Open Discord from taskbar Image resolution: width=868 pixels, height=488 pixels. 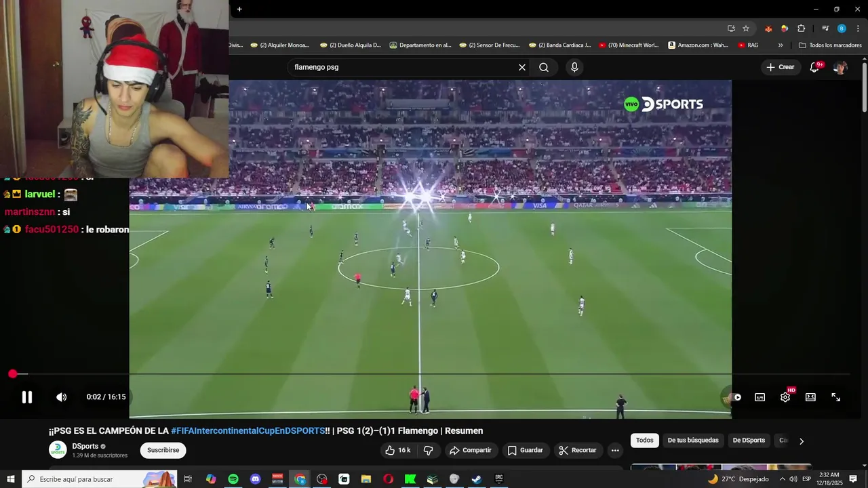(x=255, y=479)
